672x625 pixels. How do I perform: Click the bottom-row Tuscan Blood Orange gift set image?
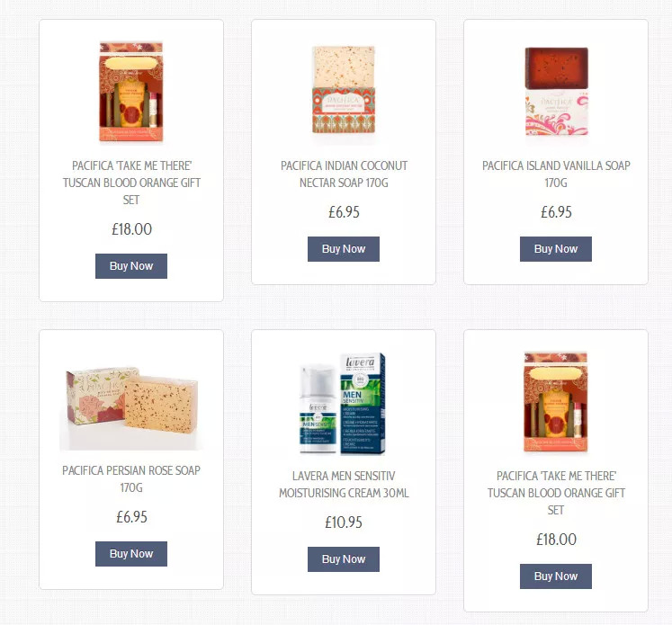pyautogui.click(x=556, y=402)
